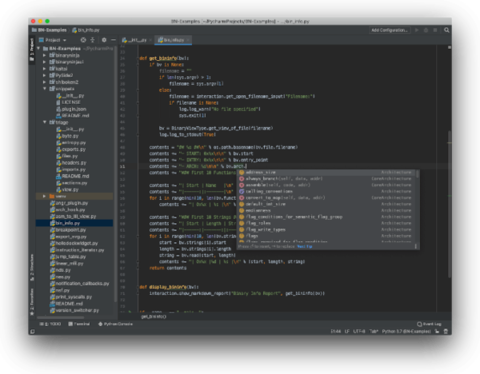Switch to the __init__.py editor tab
480x374 pixels.
point(135,40)
